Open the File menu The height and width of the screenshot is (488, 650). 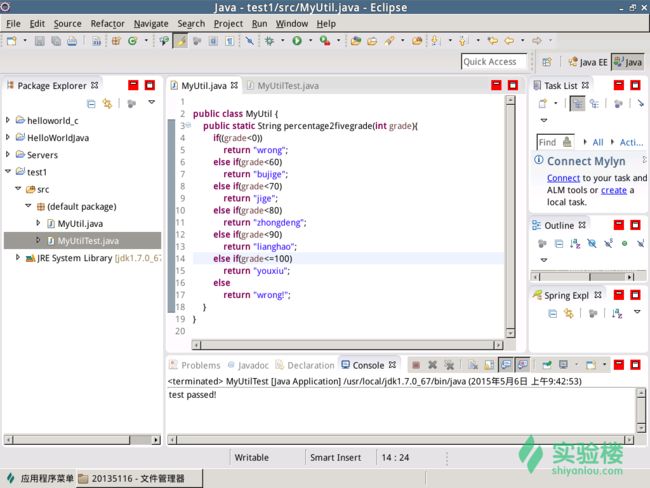[x=13, y=24]
